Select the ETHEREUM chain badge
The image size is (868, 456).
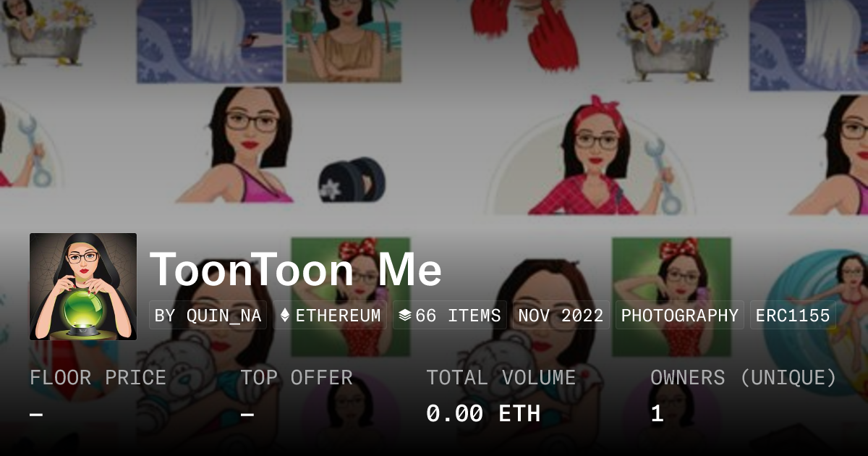(330, 316)
